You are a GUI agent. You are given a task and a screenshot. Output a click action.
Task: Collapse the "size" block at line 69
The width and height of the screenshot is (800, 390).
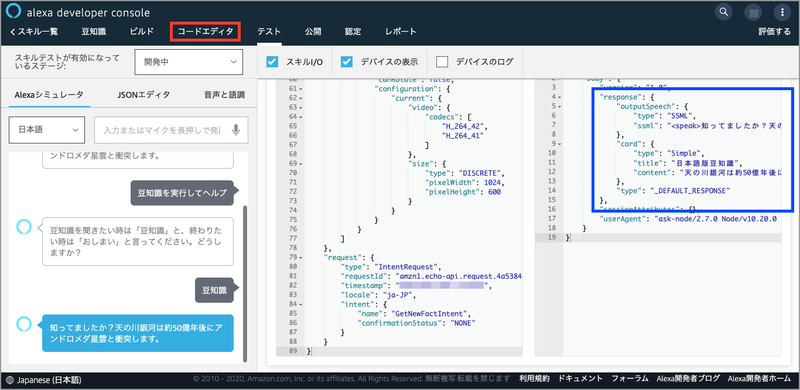click(301, 163)
